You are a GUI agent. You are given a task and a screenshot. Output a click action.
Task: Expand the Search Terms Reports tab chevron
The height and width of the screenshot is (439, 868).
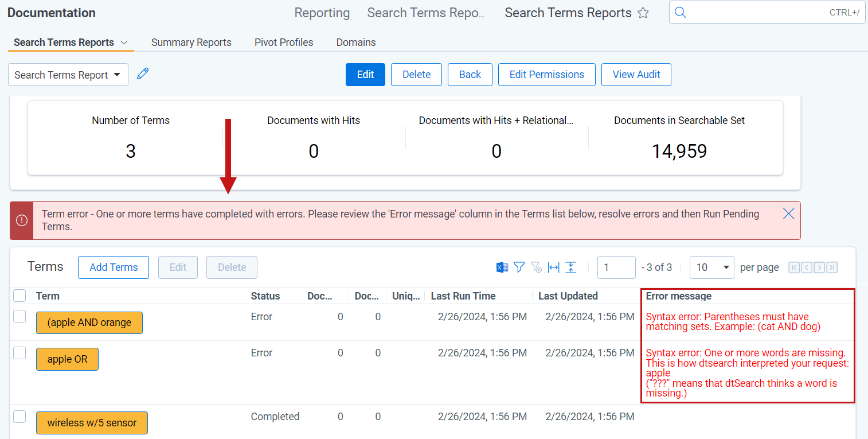click(x=124, y=42)
